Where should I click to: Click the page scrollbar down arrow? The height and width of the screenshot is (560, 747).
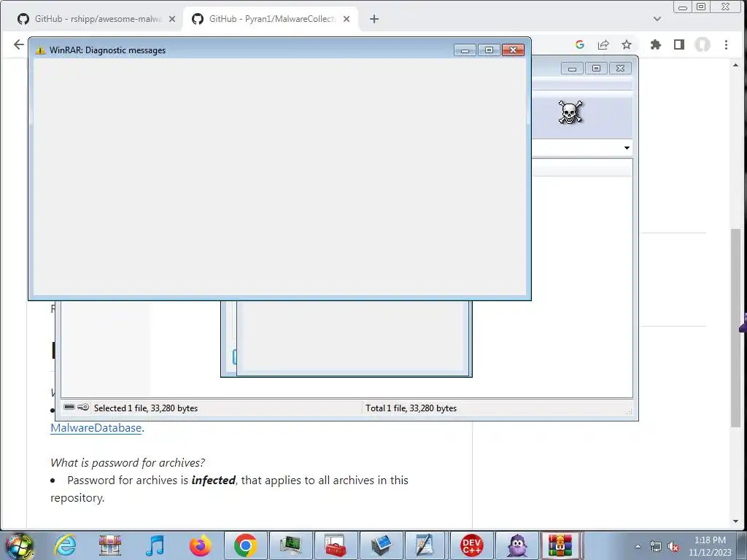[735, 521]
